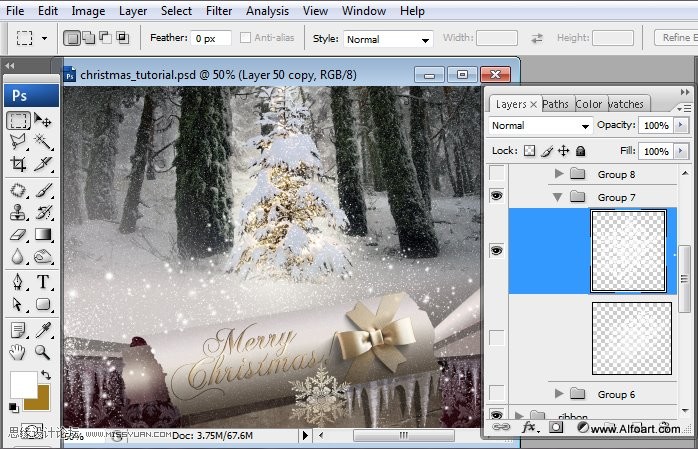
Task: Select the Brush tool
Action: coord(43,190)
